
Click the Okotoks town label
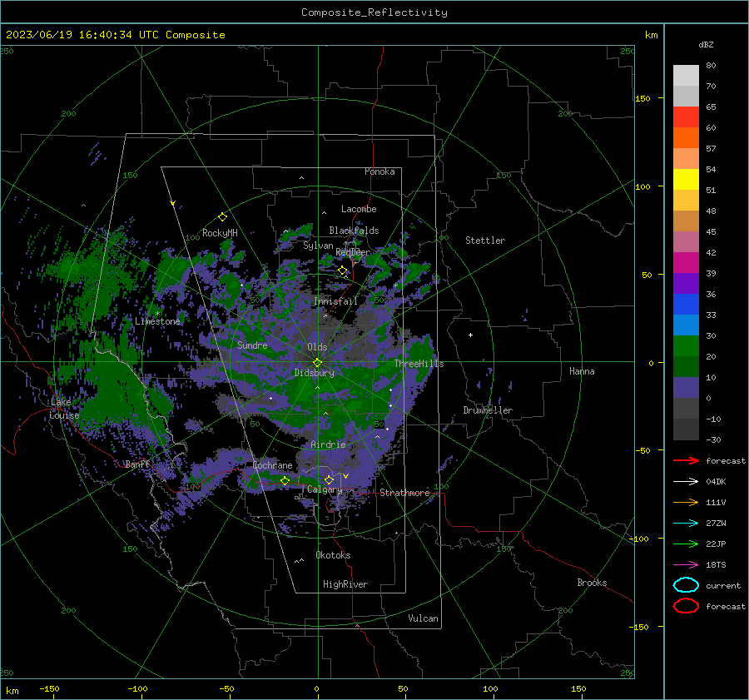(x=333, y=555)
